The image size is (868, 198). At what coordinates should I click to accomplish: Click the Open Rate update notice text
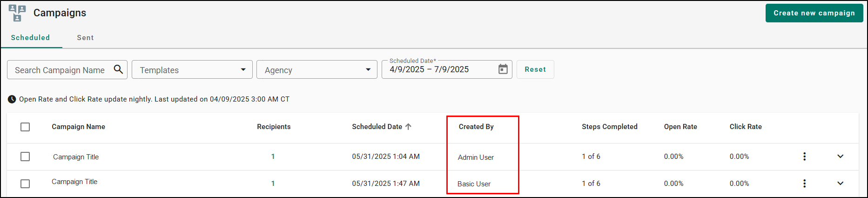(154, 99)
